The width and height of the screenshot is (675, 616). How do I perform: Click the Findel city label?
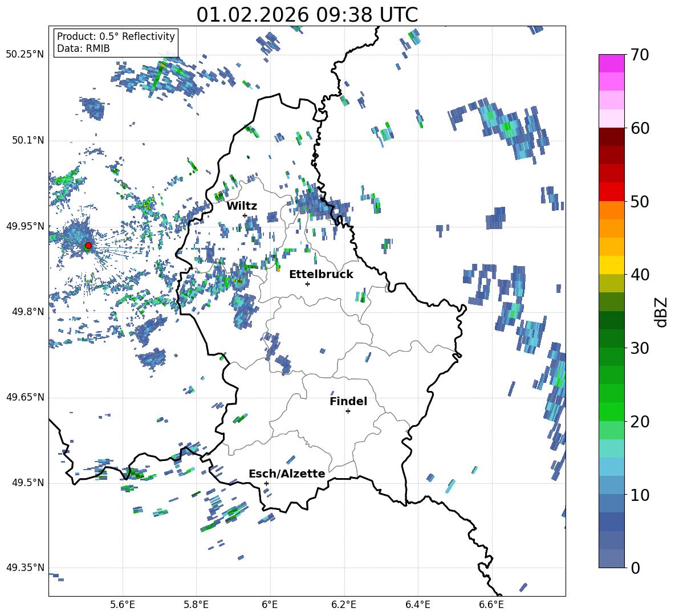pyautogui.click(x=348, y=401)
